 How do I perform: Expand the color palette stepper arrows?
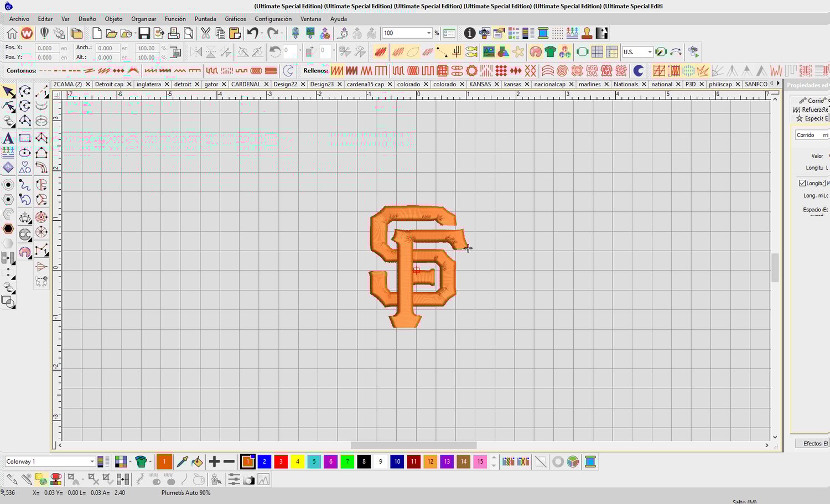pos(494,461)
